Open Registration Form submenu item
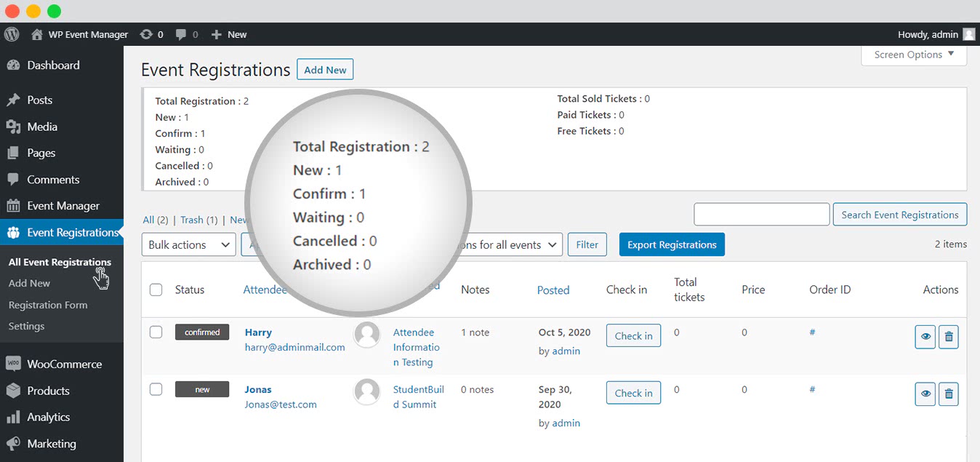980x462 pixels. [x=48, y=305]
